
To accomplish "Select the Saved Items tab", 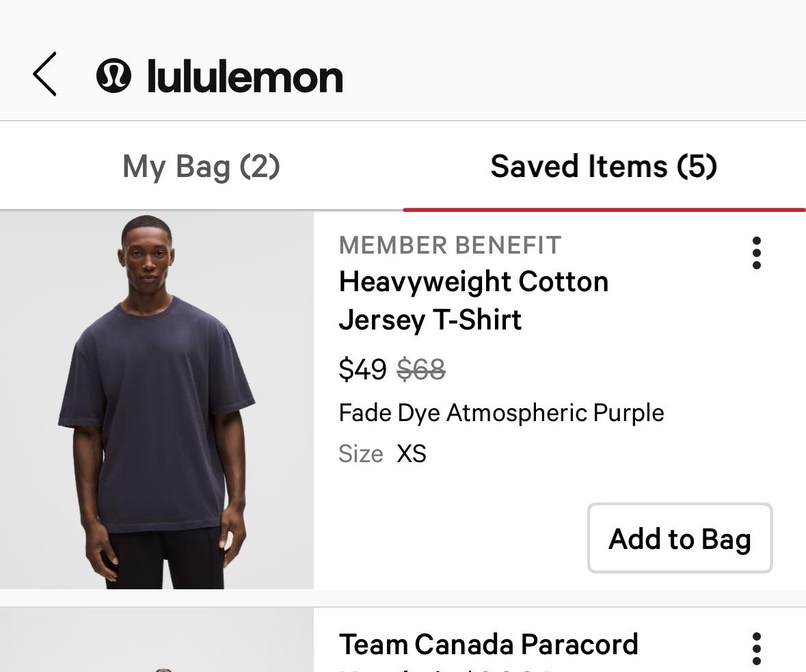I will click(x=604, y=167).
